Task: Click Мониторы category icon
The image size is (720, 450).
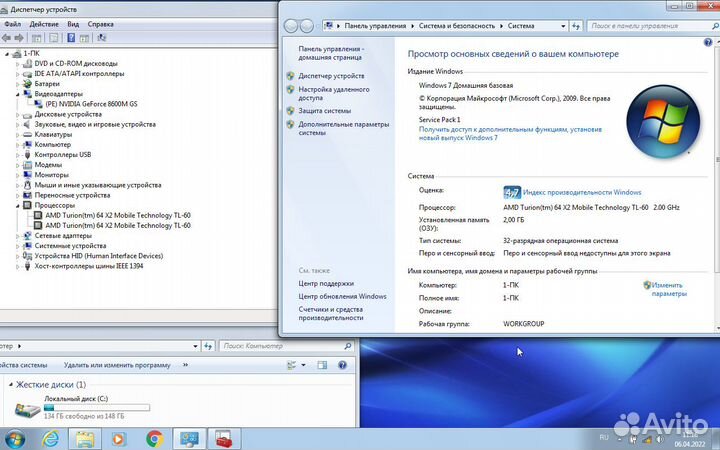Action: coord(27,175)
